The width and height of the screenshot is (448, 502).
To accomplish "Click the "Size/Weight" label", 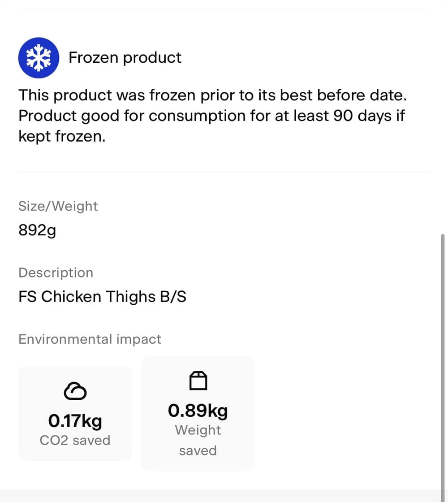I will pyautogui.click(x=58, y=206).
